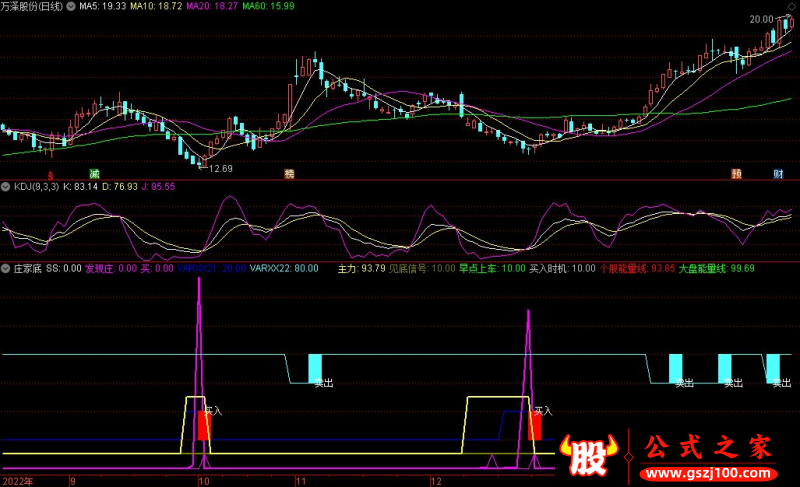Click the second red 买入 signal bar
Image resolution: width=800 pixels, height=487 pixels.
[x=534, y=427]
